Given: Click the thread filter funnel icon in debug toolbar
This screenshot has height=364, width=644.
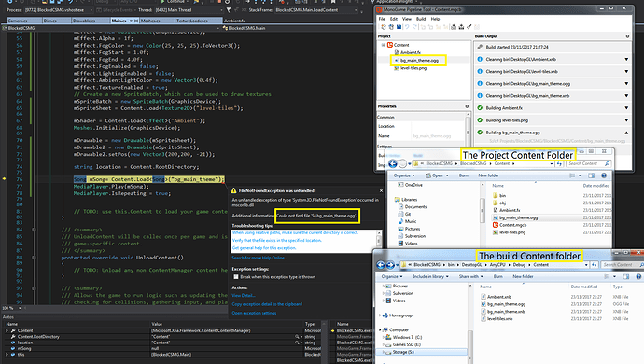Looking at the screenshot, I should click(x=229, y=10).
